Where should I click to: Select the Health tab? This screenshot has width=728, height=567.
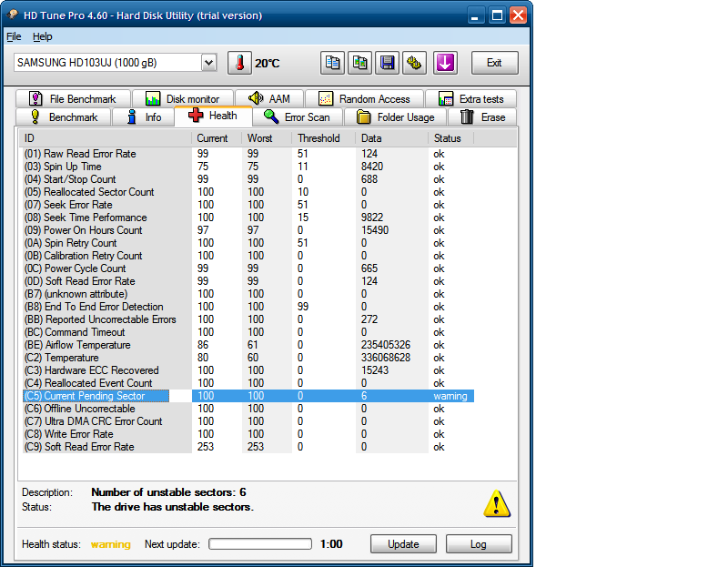(213, 116)
